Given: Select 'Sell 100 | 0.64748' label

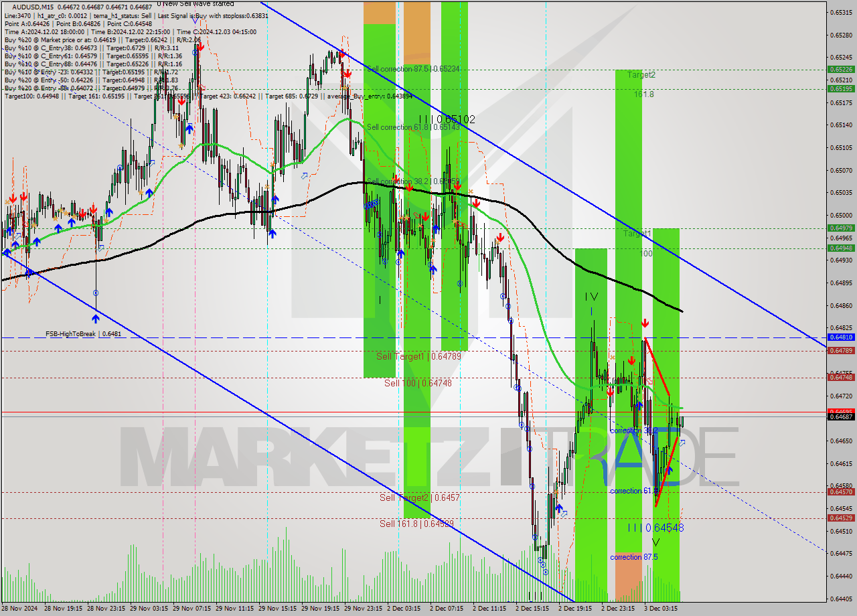Looking at the screenshot, I should 418,383.
